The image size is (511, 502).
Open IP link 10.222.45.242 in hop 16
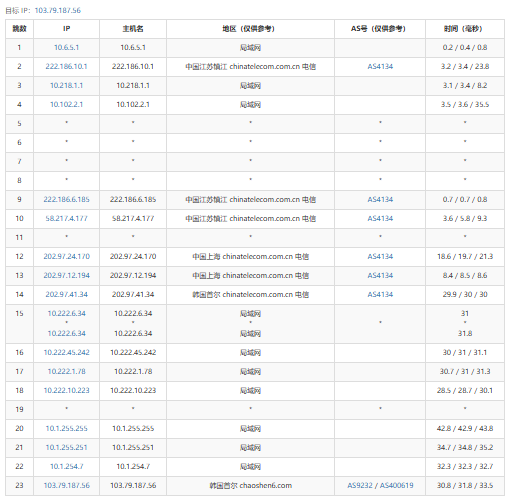click(66, 353)
